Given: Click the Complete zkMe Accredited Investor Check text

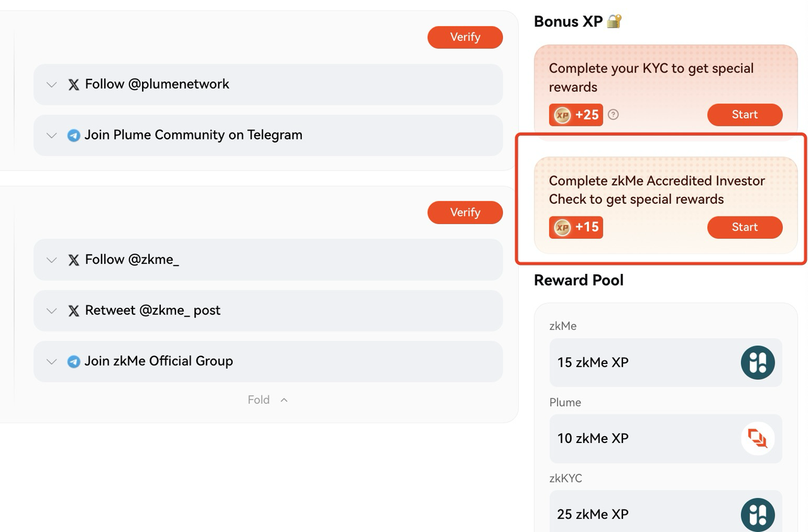Looking at the screenshot, I should [x=656, y=190].
